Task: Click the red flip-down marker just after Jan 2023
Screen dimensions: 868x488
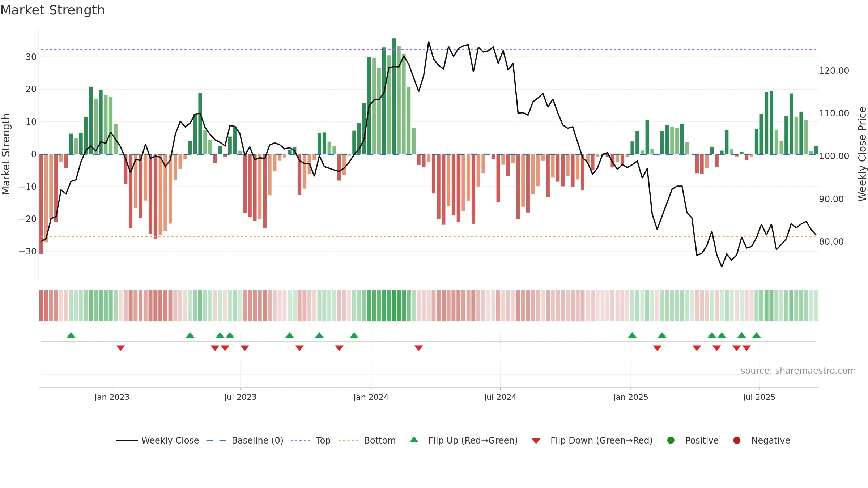Action: (121, 348)
